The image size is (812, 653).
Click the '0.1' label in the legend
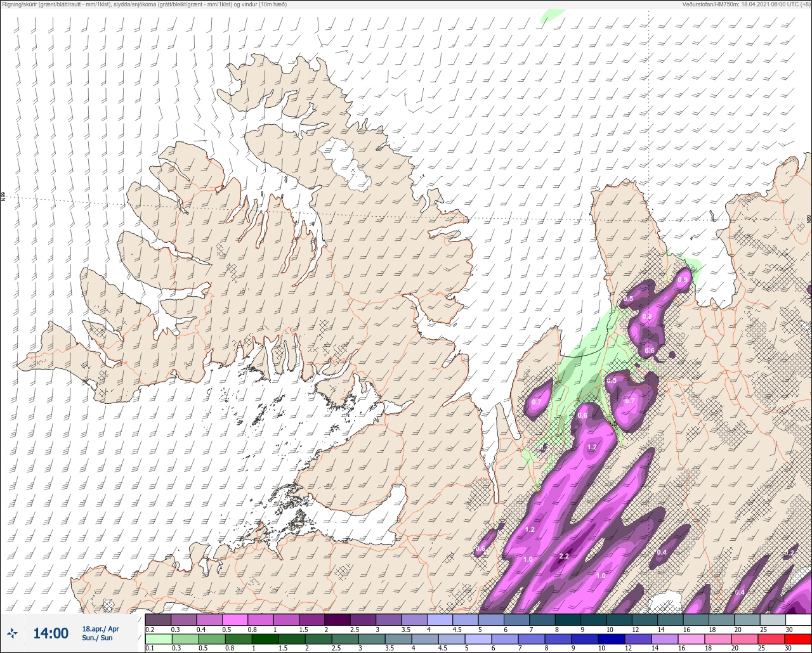coord(150,649)
